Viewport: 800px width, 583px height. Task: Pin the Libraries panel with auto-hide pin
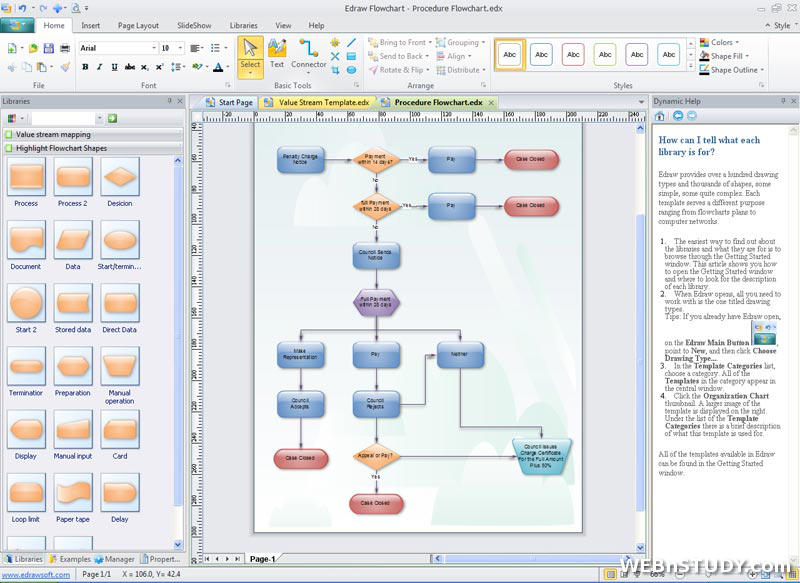click(x=169, y=101)
